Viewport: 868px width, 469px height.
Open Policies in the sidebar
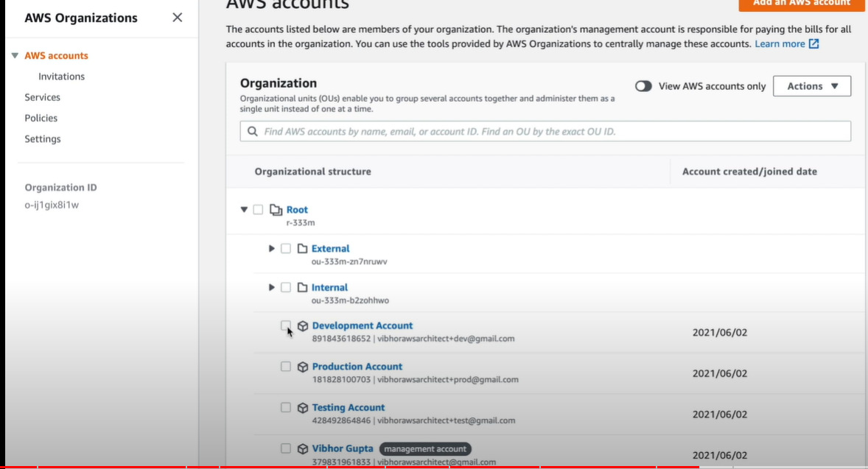(41, 118)
